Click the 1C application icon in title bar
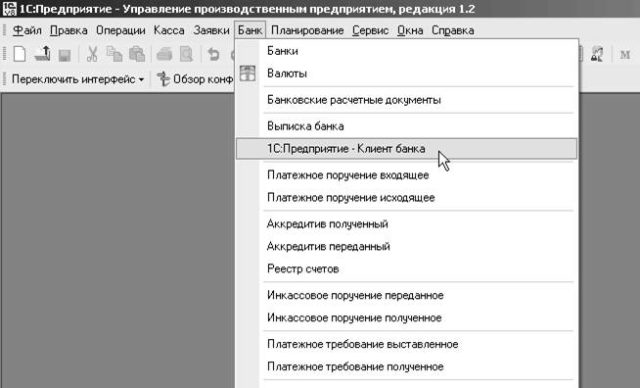Viewport: 640px width, 388px height. tap(9, 9)
